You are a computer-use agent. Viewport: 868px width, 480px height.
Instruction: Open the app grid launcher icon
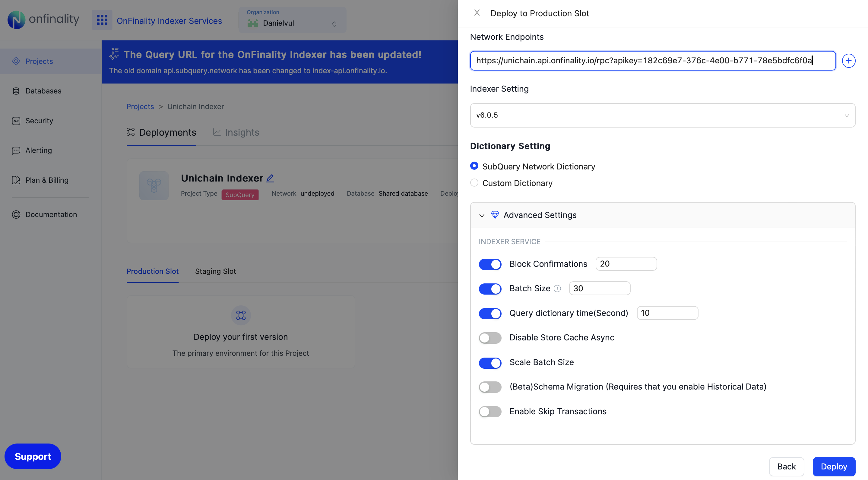pos(102,20)
